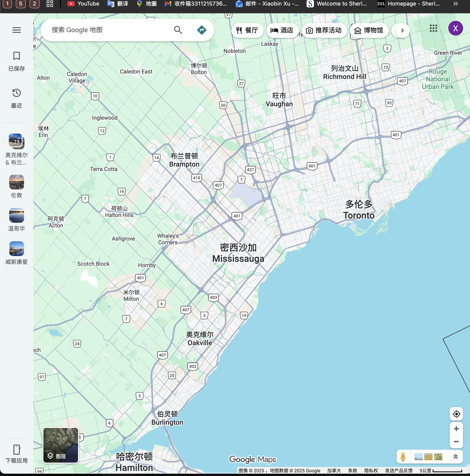This screenshot has width=470, height=476.
Task: Expand the imagery strip with the double chevron
Action: (x=455, y=457)
